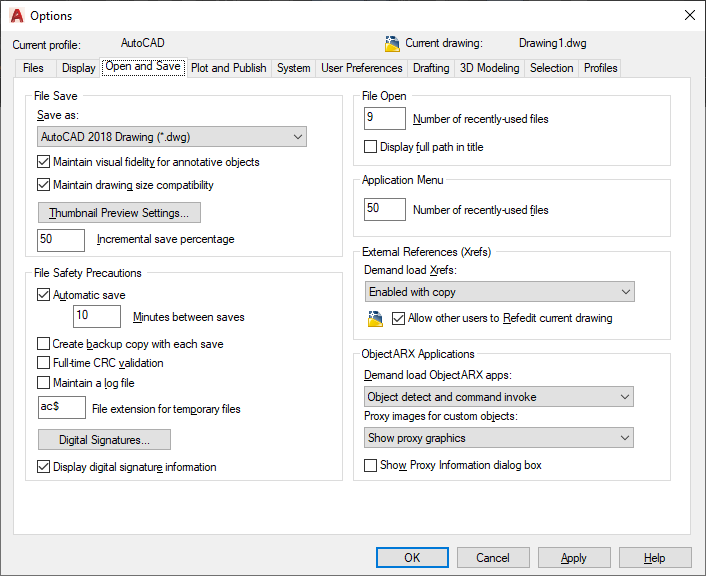Viewport: 706px width, 576px height.
Task: Open the Save as file format dropdown
Action: (x=172, y=136)
